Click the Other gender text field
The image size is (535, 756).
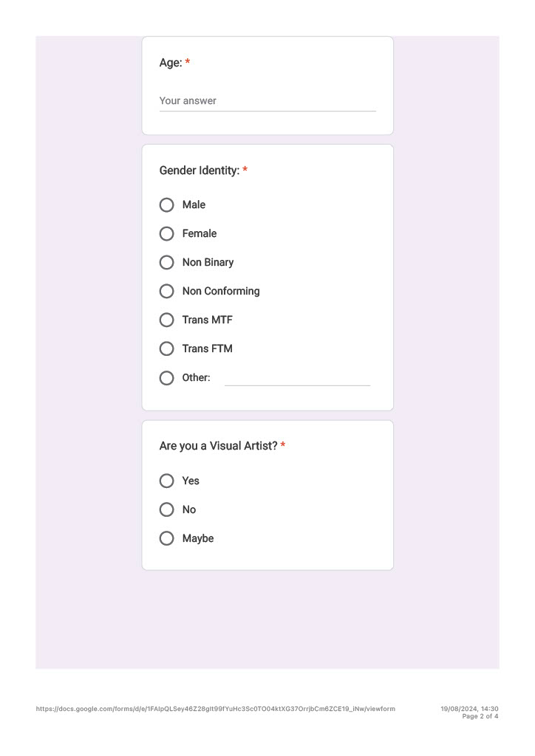tap(297, 379)
